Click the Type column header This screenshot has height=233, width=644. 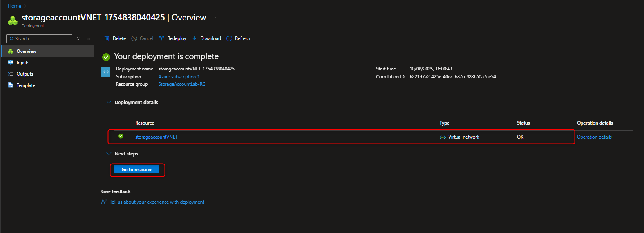(x=444, y=123)
